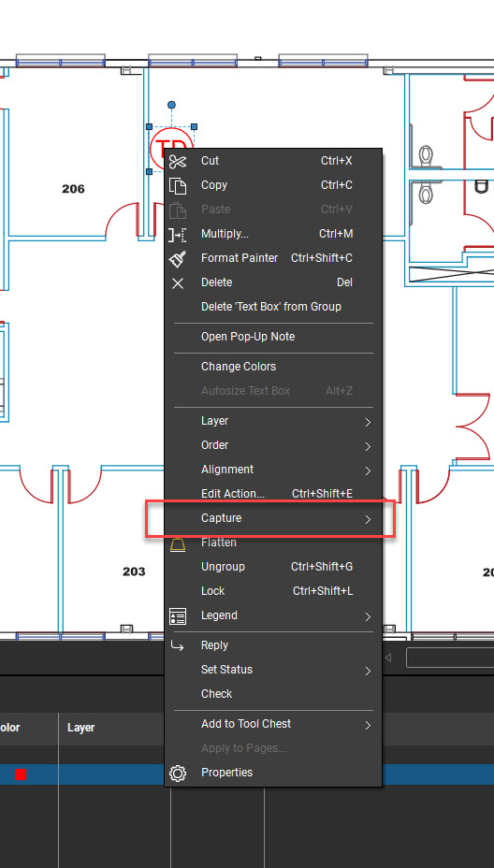Screen dimensions: 494x868
Task: Click the Delete X icon
Action: [177, 283]
